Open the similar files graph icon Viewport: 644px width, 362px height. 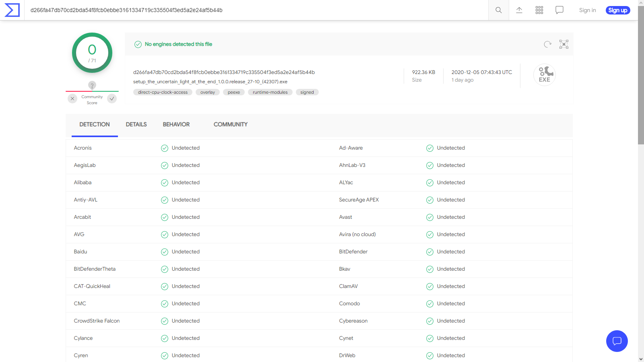(563, 44)
